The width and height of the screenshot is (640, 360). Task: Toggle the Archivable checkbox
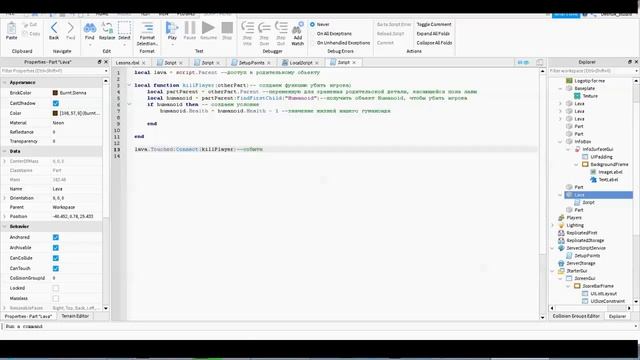[x=56, y=248]
